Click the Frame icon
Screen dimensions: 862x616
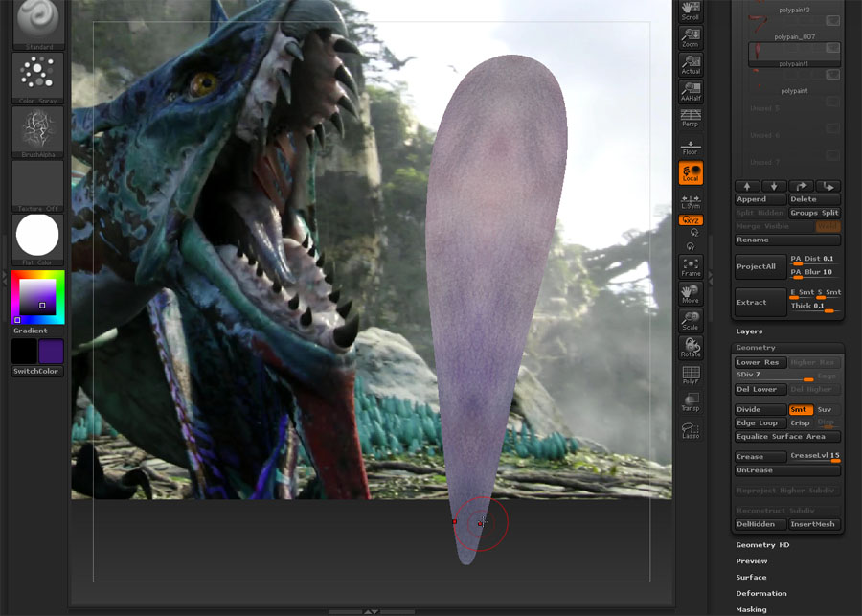click(691, 266)
